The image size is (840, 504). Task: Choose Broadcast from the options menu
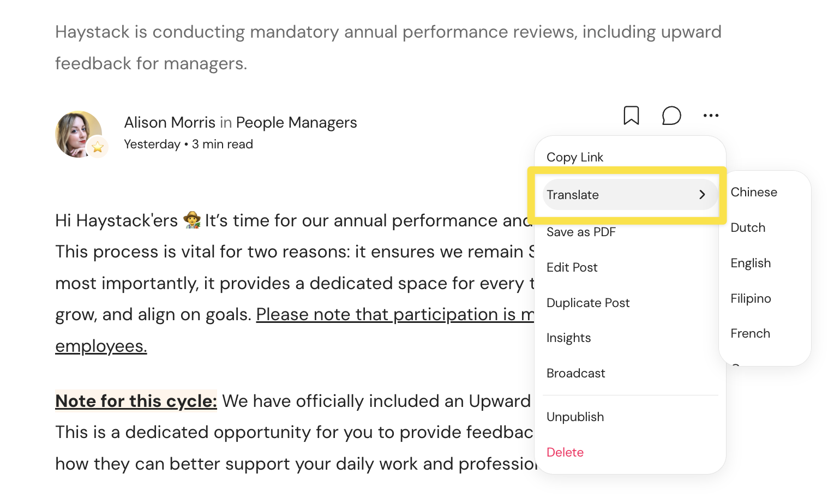click(x=575, y=373)
